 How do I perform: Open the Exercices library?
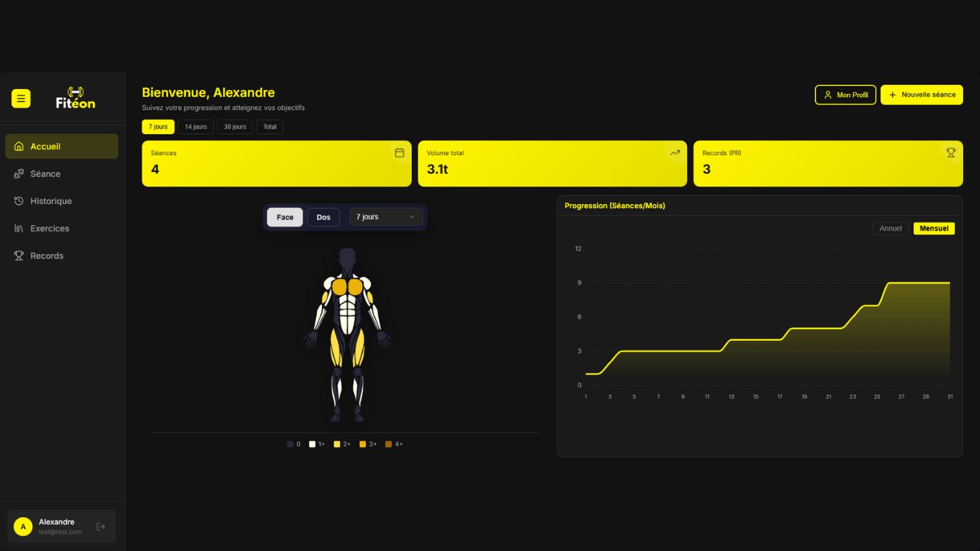[x=62, y=228]
